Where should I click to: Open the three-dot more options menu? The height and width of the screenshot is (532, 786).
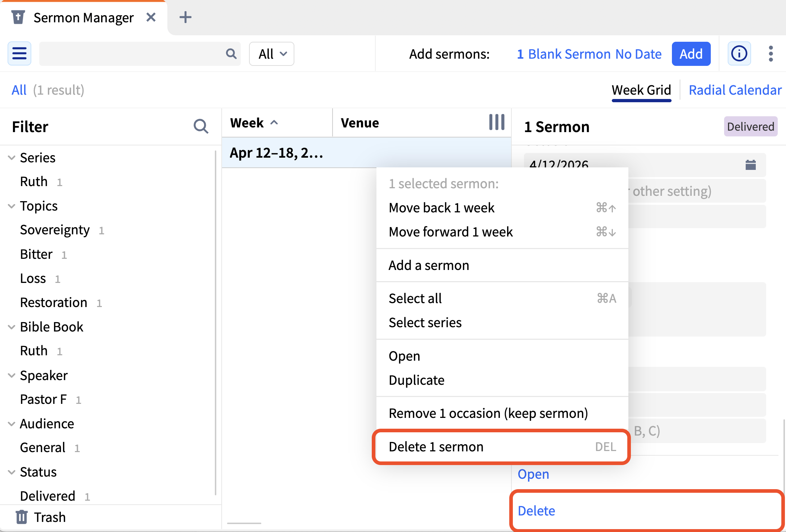(x=771, y=54)
